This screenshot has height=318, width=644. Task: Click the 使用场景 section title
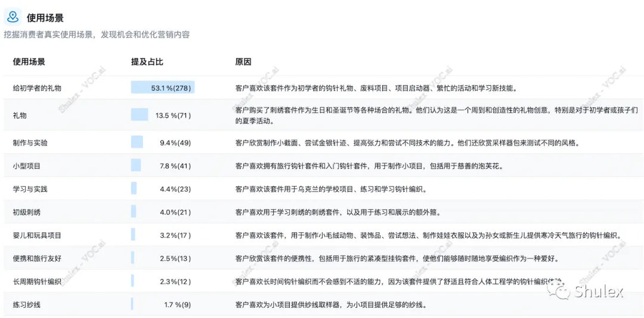pos(45,18)
